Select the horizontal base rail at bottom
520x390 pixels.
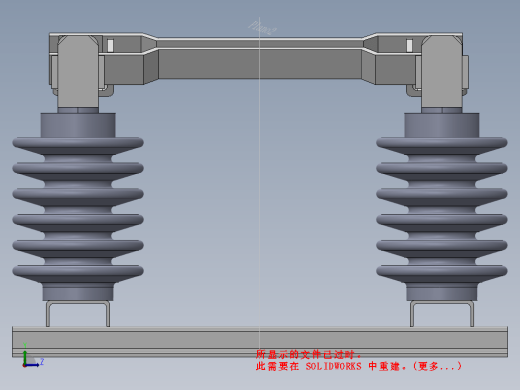(x=260, y=342)
